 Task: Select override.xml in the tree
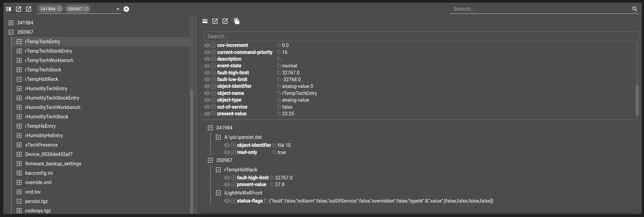tap(38, 182)
